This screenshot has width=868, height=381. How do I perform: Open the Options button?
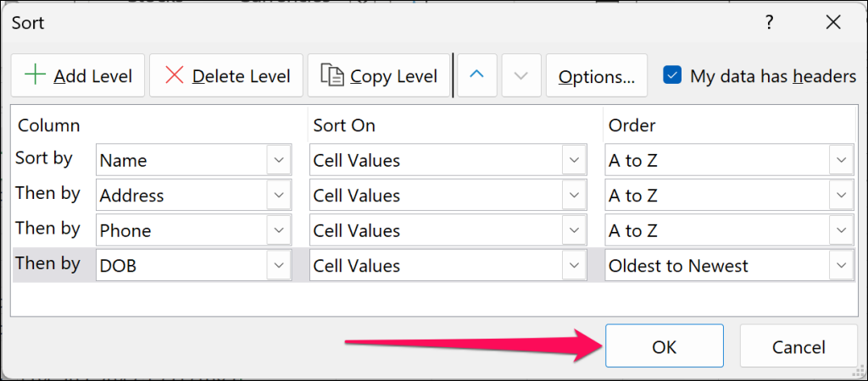pos(597,76)
